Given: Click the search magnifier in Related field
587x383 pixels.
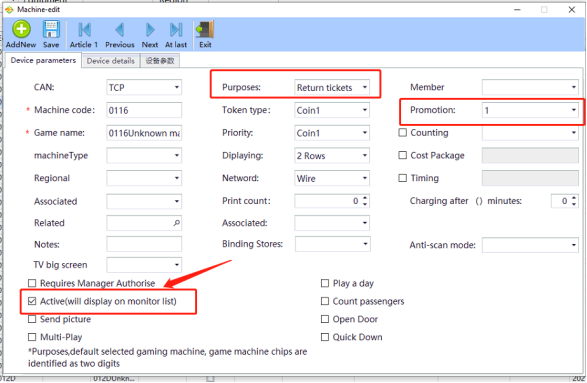Looking at the screenshot, I should (x=176, y=223).
